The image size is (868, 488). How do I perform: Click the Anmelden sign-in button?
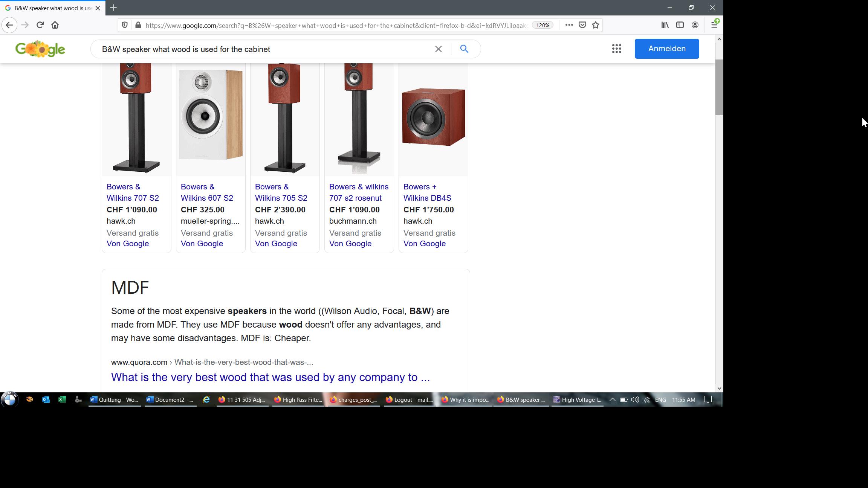pyautogui.click(x=666, y=49)
